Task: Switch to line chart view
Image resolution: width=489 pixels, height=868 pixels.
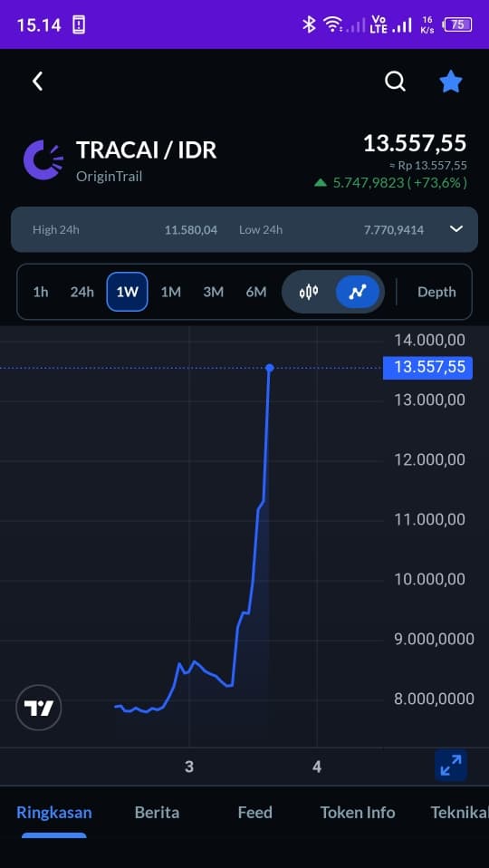Action: point(358,292)
